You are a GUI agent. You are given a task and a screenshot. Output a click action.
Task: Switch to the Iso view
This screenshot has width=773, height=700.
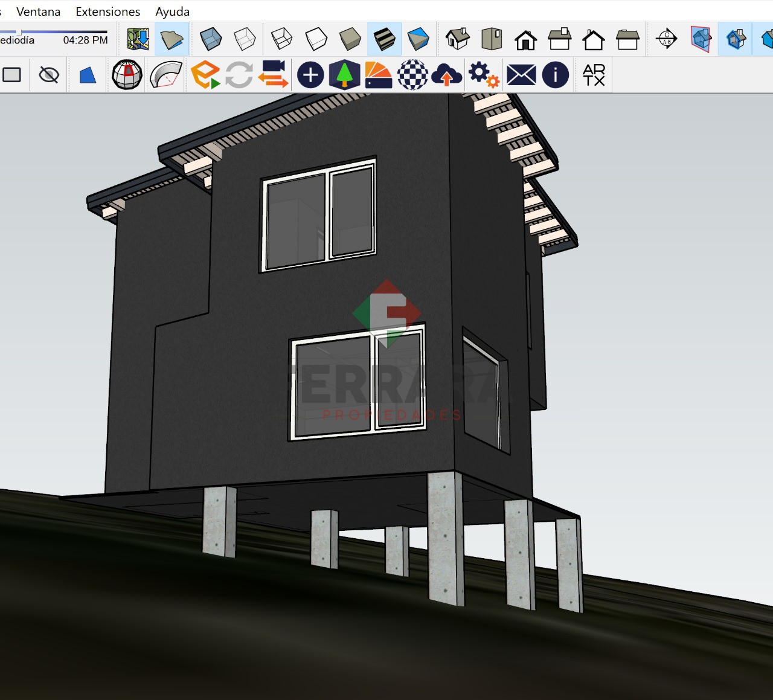point(458,39)
